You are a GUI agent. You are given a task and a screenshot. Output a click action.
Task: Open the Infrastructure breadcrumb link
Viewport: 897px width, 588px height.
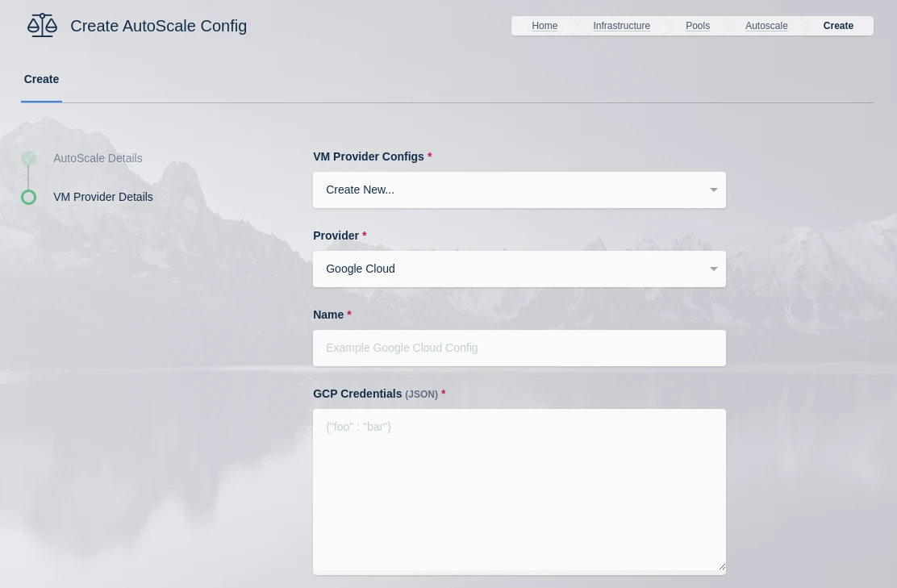click(x=621, y=26)
